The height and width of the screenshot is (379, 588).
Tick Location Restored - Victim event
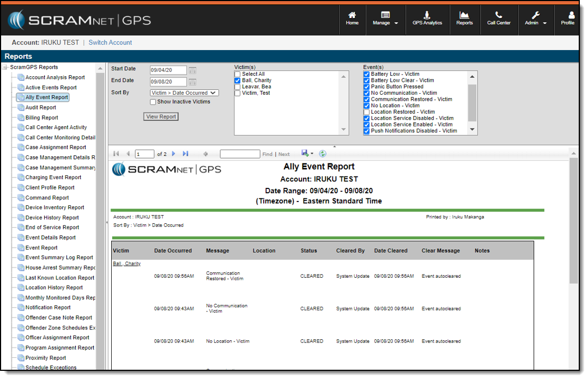pyautogui.click(x=367, y=112)
